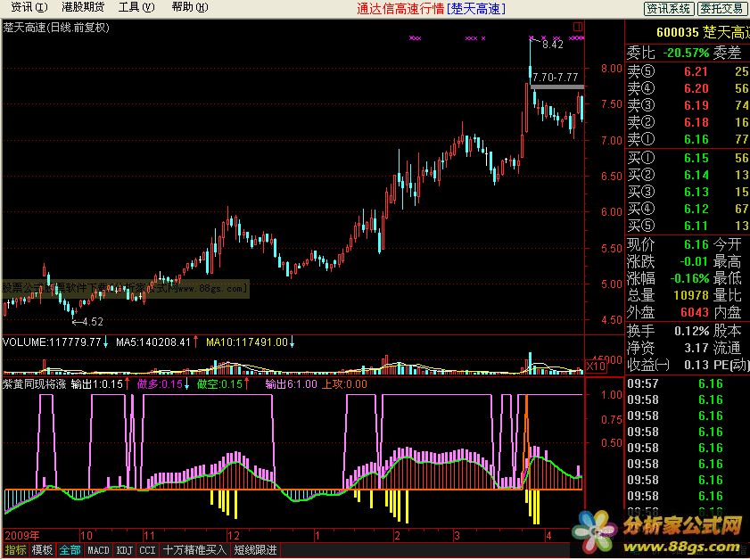
Task: Click the 买③ 6.13 order row
Action: [x=688, y=192]
